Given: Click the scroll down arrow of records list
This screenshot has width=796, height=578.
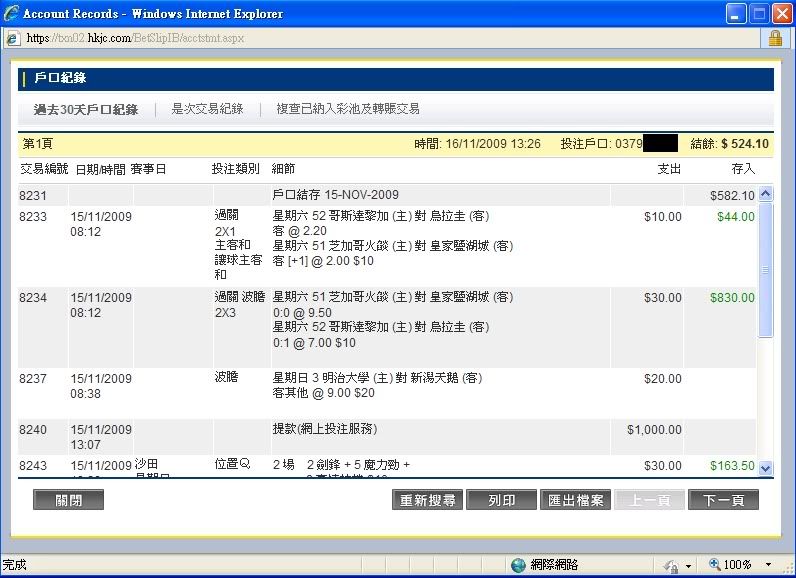Looking at the screenshot, I should click(x=766, y=467).
